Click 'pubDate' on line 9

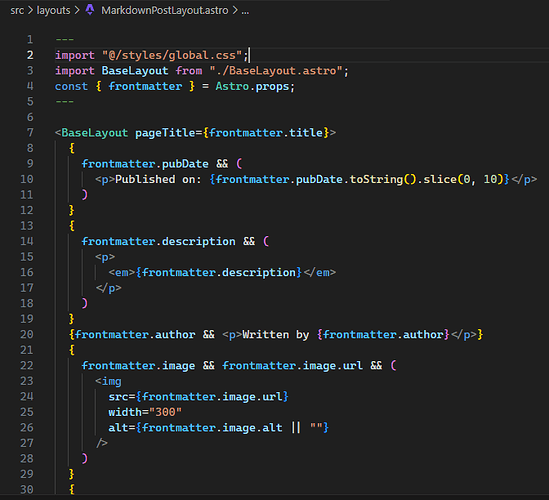185,164
